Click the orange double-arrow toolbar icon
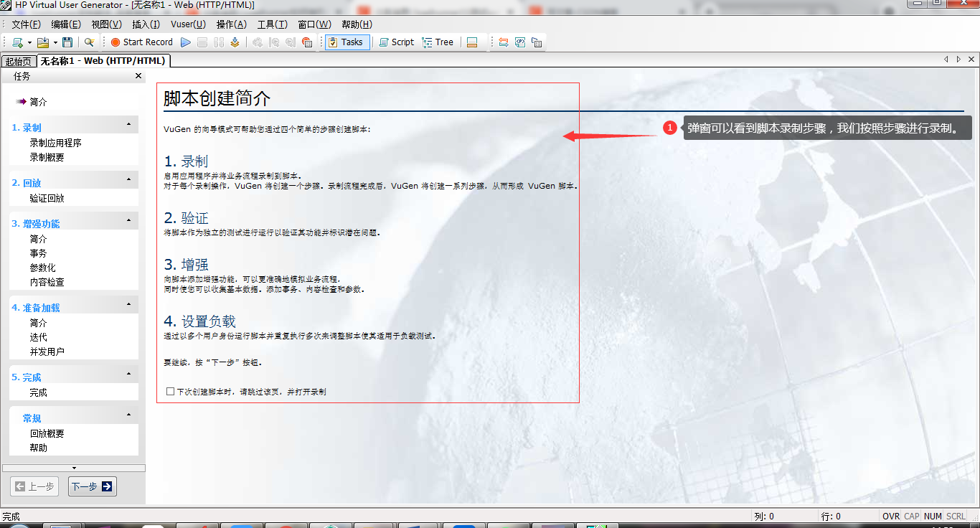 (504, 42)
